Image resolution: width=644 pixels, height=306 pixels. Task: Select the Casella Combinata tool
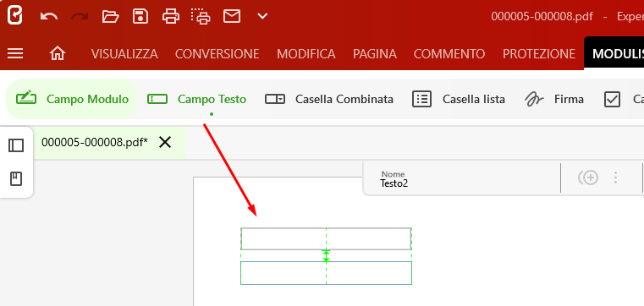click(x=329, y=99)
